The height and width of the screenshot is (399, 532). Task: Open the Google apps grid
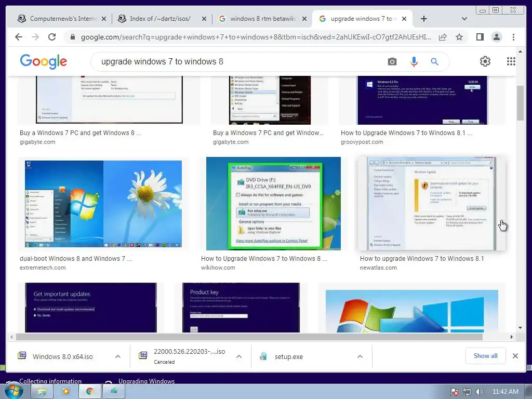click(x=511, y=61)
